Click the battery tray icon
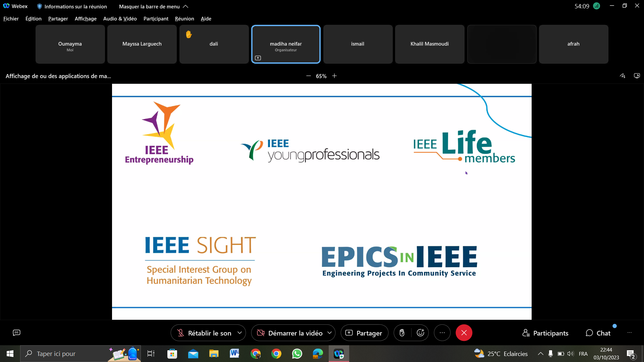The height and width of the screenshot is (362, 644). pyautogui.click(x=561, y=354)
